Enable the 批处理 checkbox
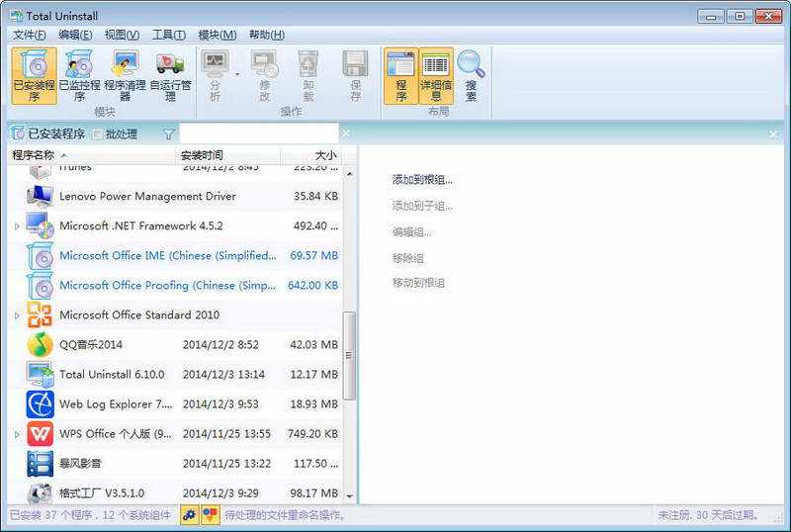791x532 pixels. (x=98, y=134)
